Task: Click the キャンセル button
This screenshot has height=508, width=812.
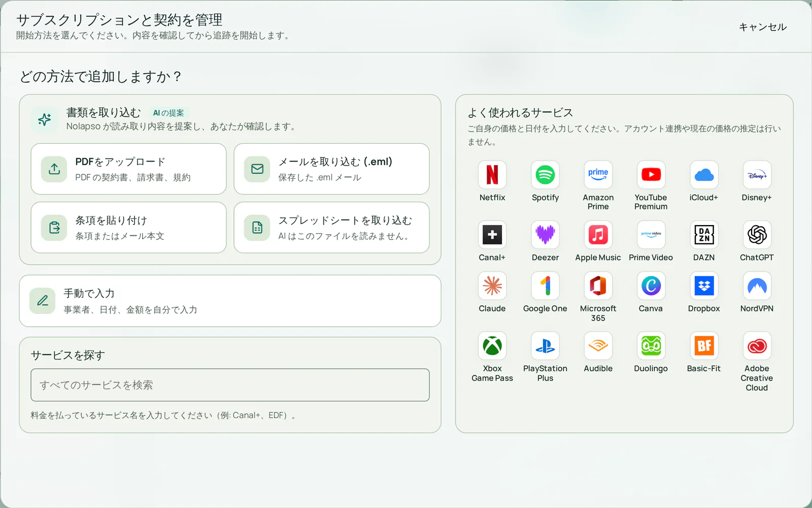Action: click(762, 27)
